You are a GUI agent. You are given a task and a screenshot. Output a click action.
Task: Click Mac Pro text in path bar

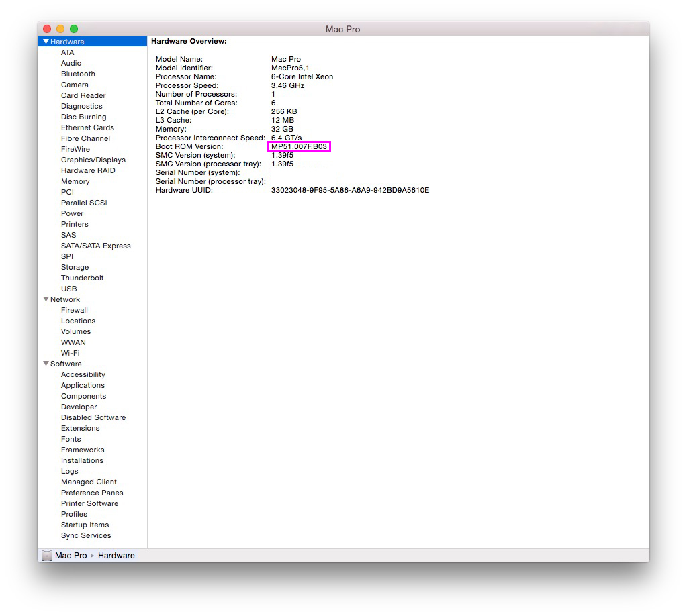tap(71, 555)
